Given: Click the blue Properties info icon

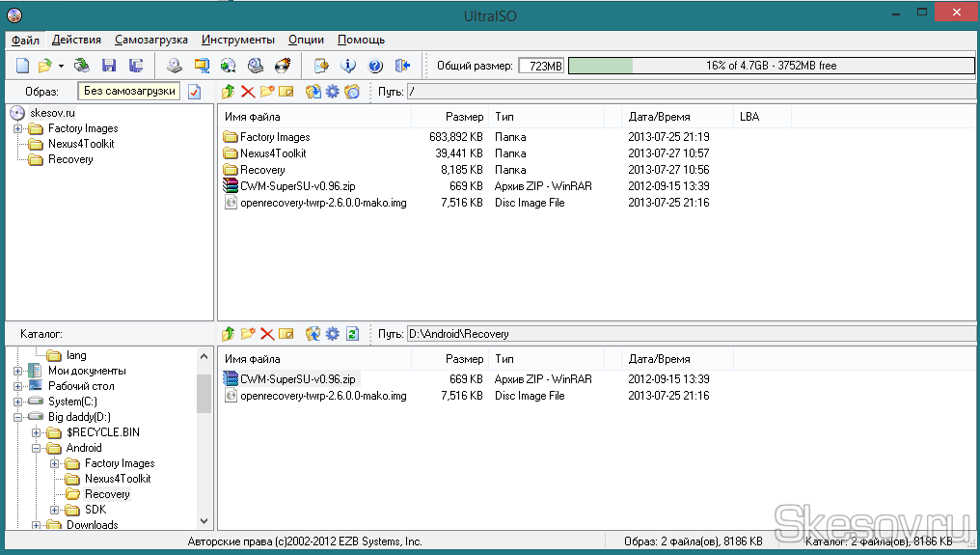Looking at the screenshot, I should click(x=348, y=66).
